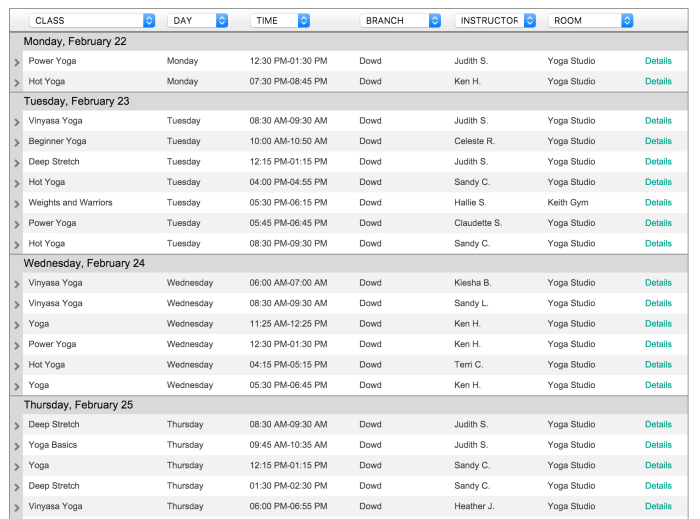Screen dimensions: 700x519
Task: Expand Tuesday 08:30 PM Hot Yoga arrow
Action: pyautogui.click(x=16, y=245)
